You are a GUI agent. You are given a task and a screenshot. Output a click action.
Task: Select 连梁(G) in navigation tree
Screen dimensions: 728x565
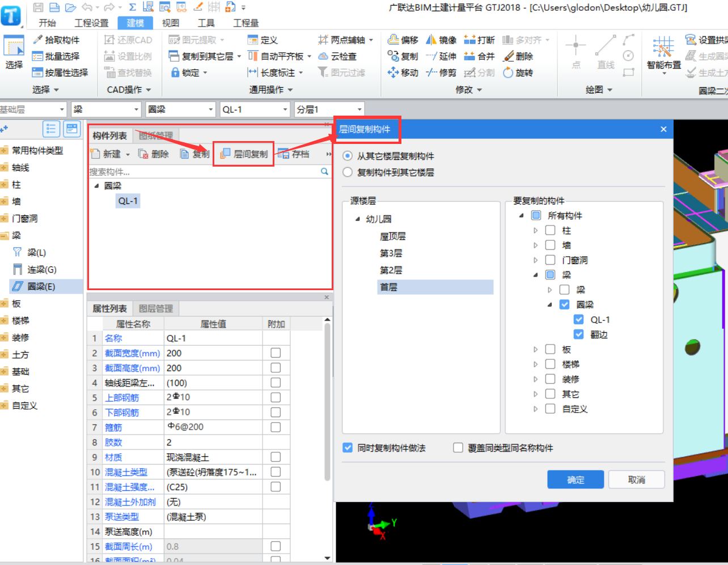[x=41, y=269]
